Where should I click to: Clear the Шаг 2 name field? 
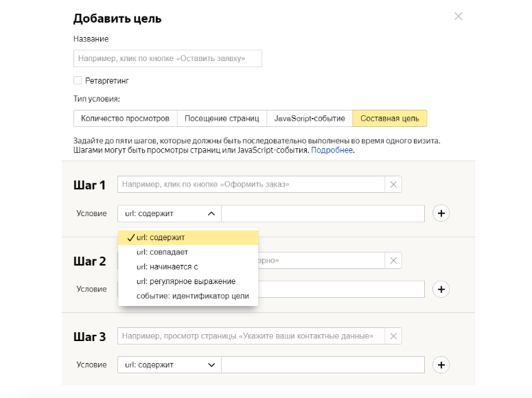tap(393, 261)
